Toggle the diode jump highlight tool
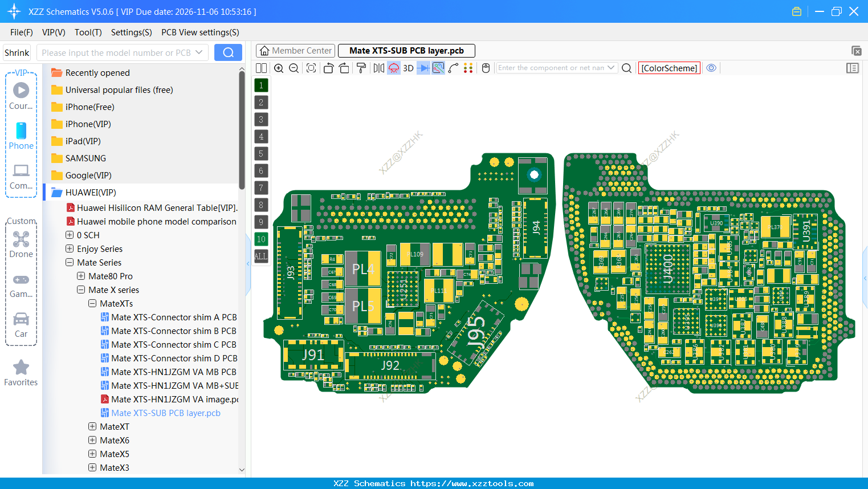Screen dimensions: 868x489 tap(423, 68)
